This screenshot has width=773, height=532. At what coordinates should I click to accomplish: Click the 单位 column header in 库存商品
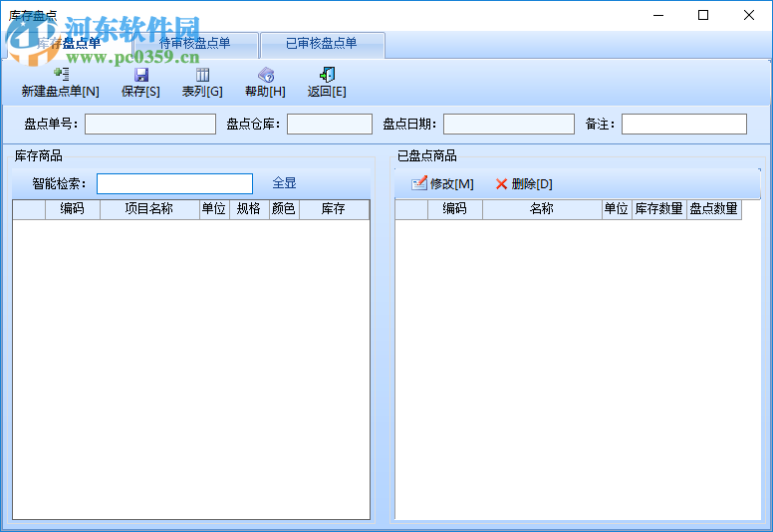point(214,209)
